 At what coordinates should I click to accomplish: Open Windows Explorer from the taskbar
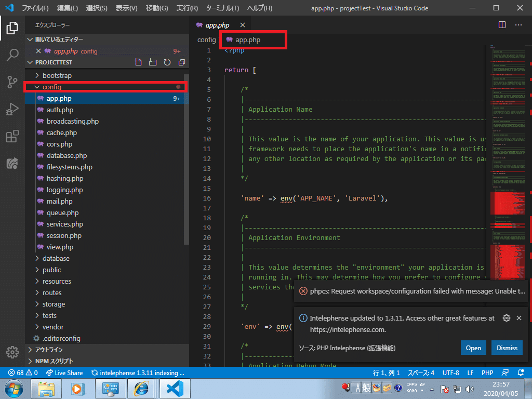pos(46,389)
